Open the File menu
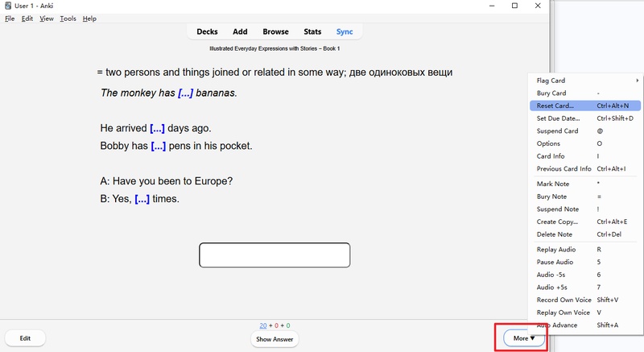The width and height of the screenshot is (644, 352). [10, 19]
